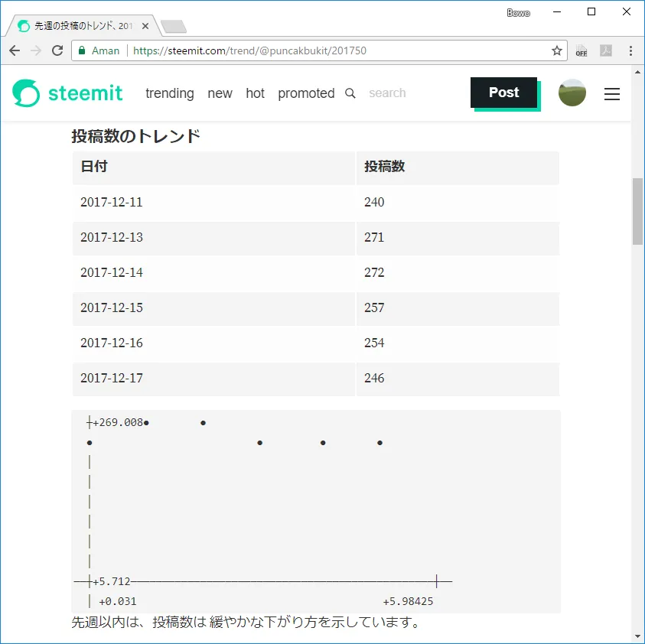This screenshot has width=645, height=644.
Task: Click the 2017-12-17 date cell
Action: tap(214, 379)
